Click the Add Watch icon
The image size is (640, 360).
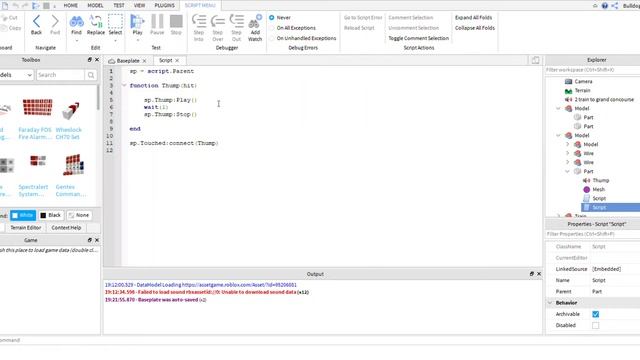click(x=255, y=21)
